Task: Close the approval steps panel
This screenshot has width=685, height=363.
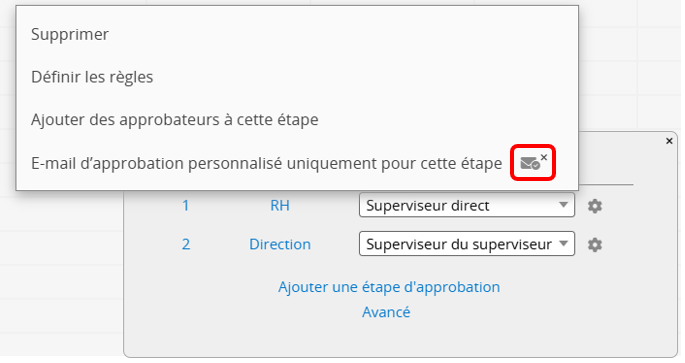Action: [669, 141]
